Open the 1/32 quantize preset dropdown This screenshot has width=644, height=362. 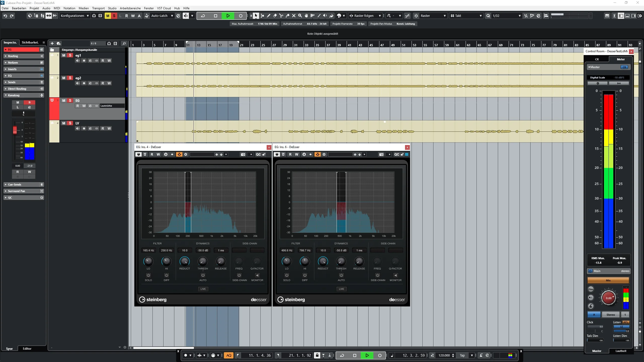(507, 16)
